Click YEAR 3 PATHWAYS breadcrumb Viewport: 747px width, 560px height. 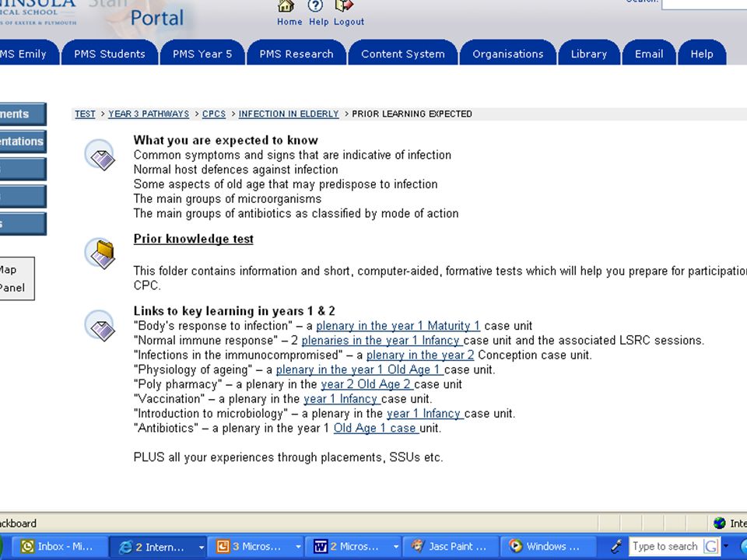point(149,114)
